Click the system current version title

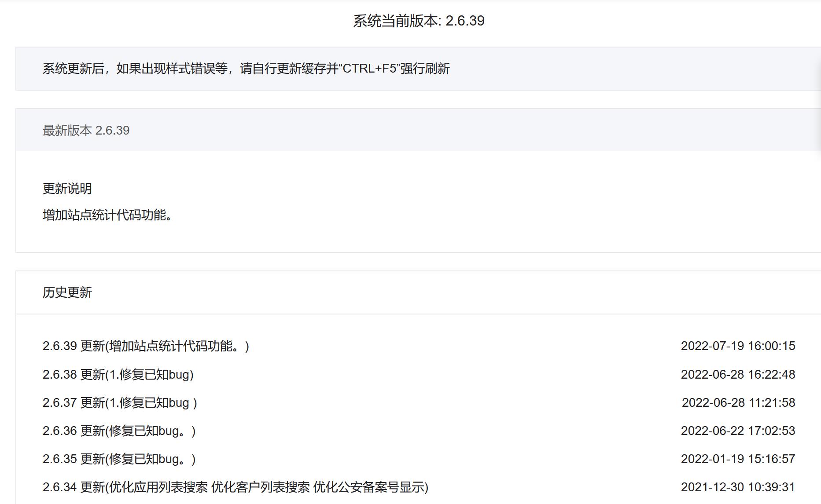pos(418,20)
